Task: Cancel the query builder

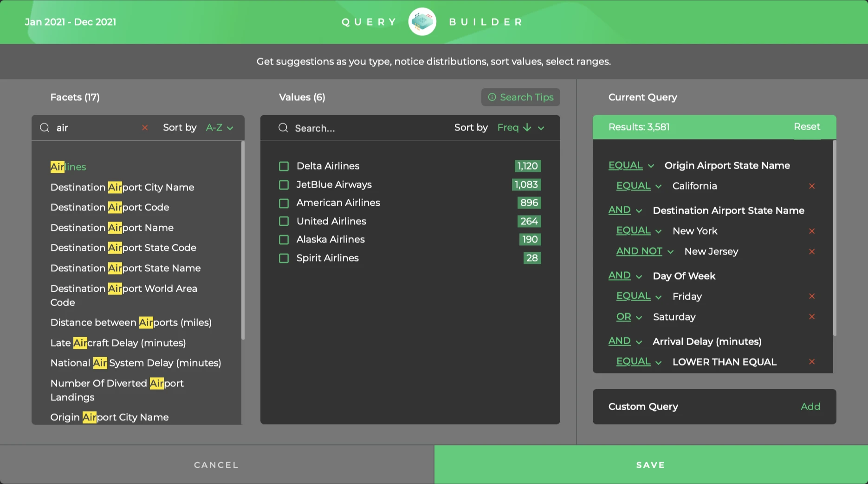Action: 216,465
